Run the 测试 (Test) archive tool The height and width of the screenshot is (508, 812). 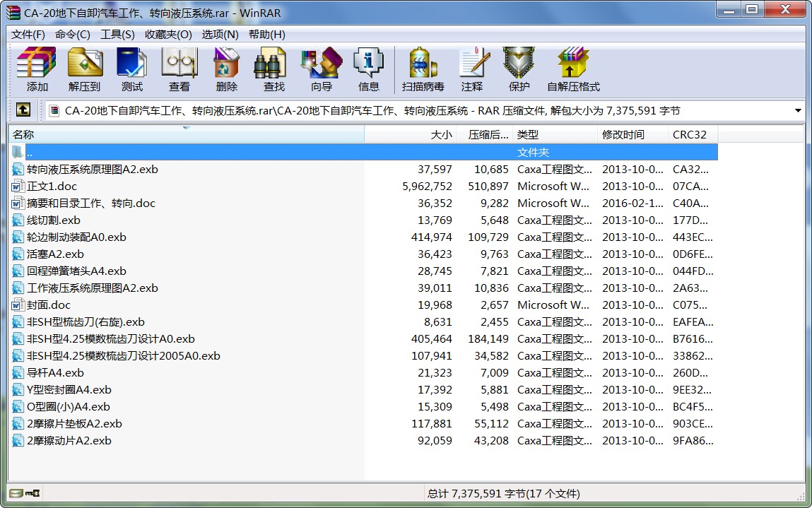coord(131,69)
